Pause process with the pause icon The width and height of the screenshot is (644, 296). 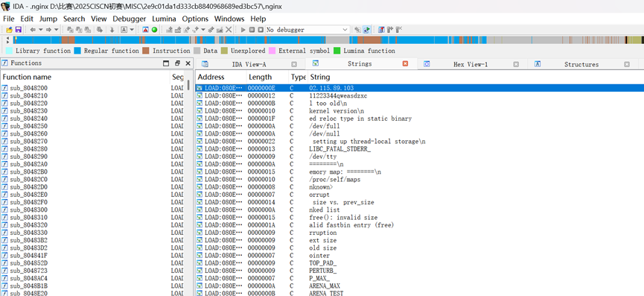252,30
